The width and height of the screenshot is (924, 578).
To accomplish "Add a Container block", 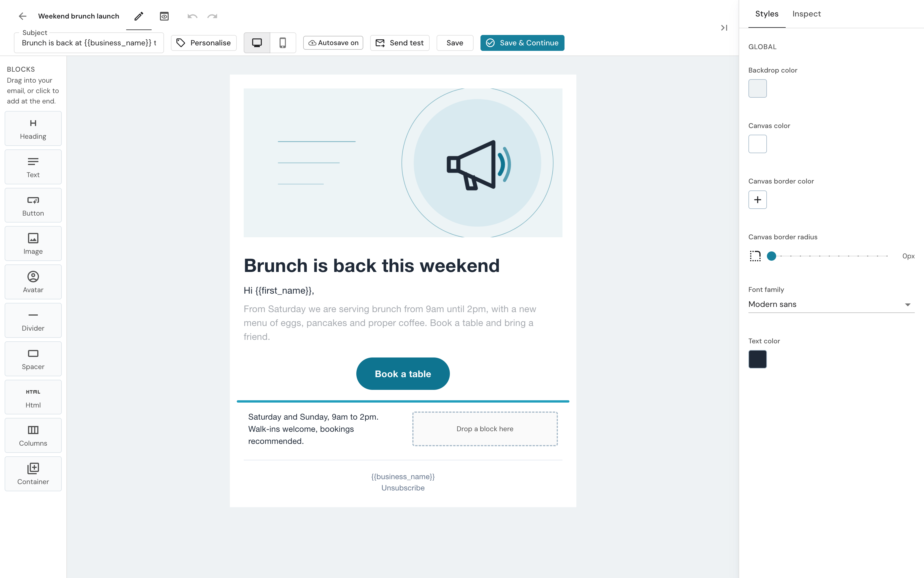I will pyautogui.click(x=33, y=474).
